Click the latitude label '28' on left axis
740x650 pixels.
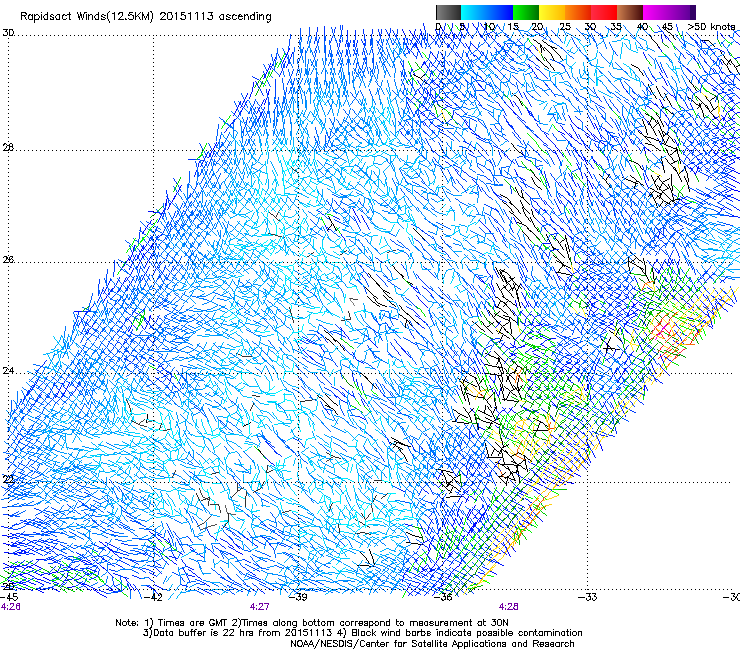tap(8, 148)
